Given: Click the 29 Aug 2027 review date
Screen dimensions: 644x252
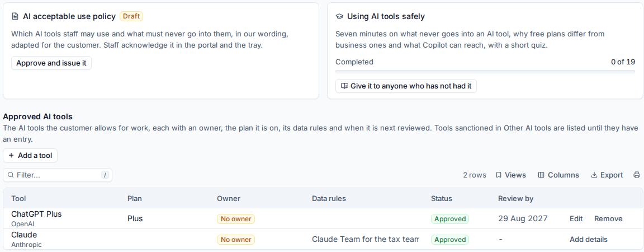Looking at the screenshot, I should [523, 218].
